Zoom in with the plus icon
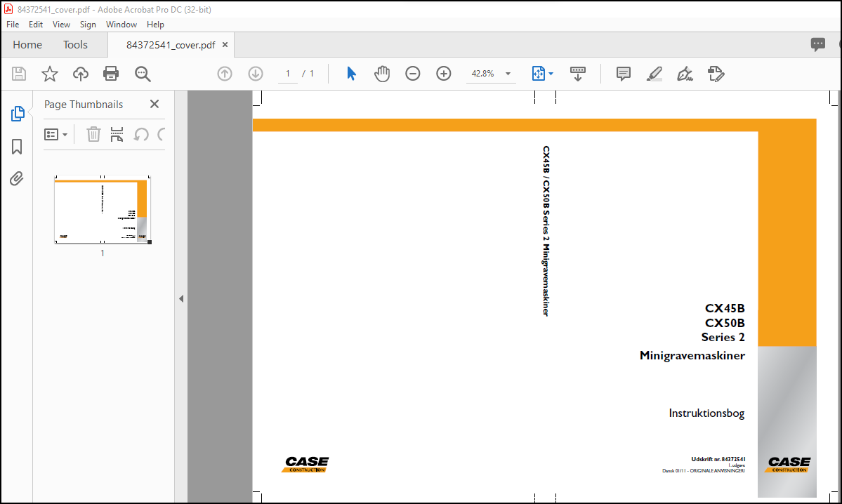The width and height of the screenshot is (842, 504). pyautogui.click(x=444, y=74)
